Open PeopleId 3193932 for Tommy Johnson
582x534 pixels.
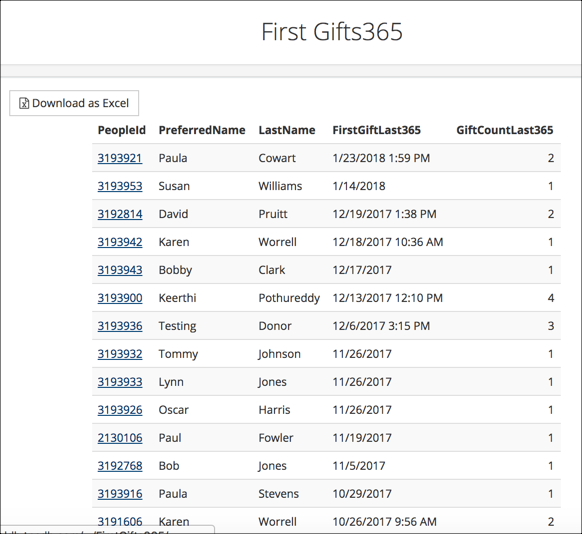[120, 354]
